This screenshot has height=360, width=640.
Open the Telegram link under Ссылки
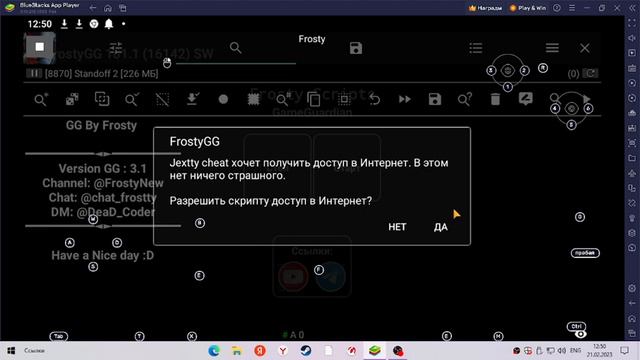[x=331, y=276]
